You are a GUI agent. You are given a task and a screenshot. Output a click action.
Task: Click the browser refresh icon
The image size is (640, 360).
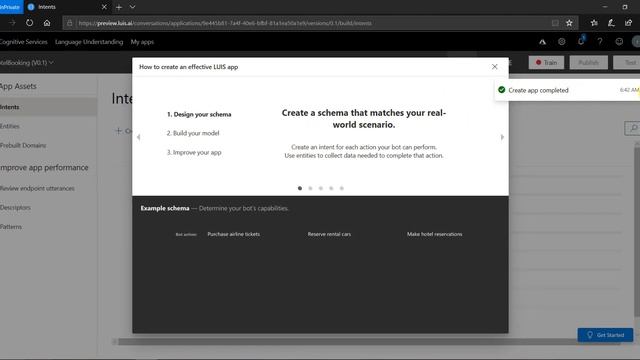(29, 23)
